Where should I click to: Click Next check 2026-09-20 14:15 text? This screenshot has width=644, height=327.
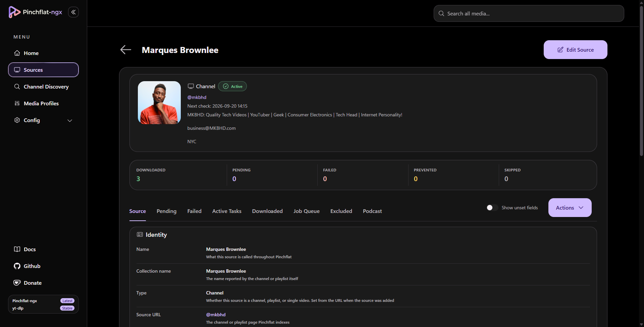[x=217, y=106]
